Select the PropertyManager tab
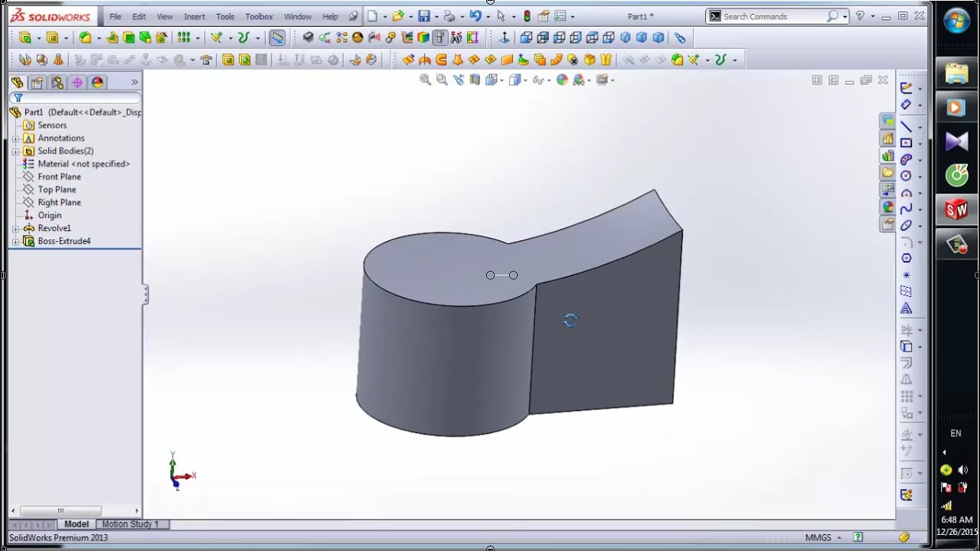 pyautogui.click(x=38, y=83)
